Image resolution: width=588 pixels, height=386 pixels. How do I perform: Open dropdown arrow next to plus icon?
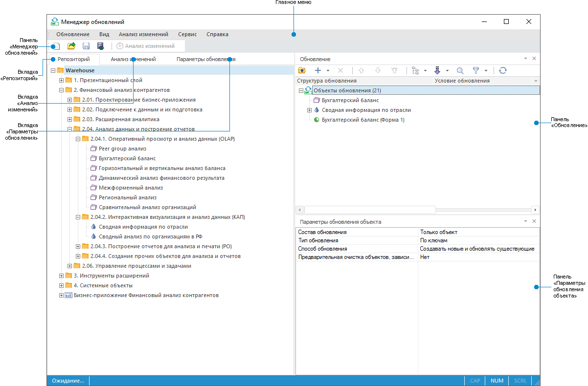328,71
